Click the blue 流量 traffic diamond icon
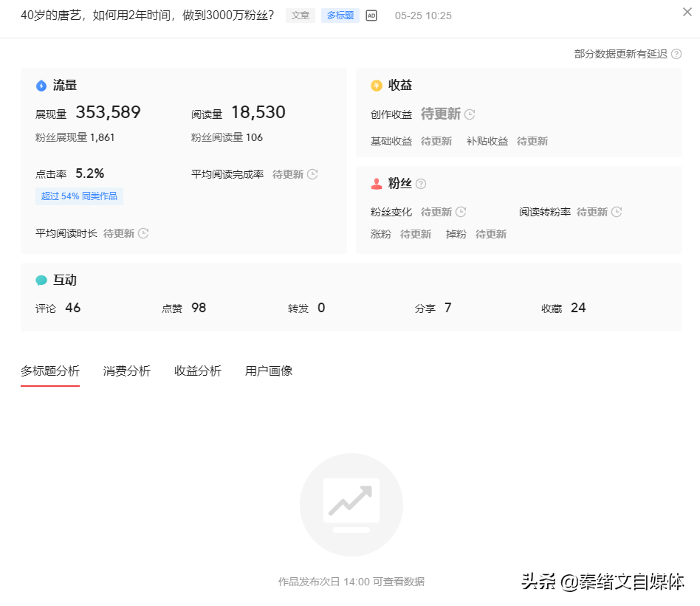 42,85
